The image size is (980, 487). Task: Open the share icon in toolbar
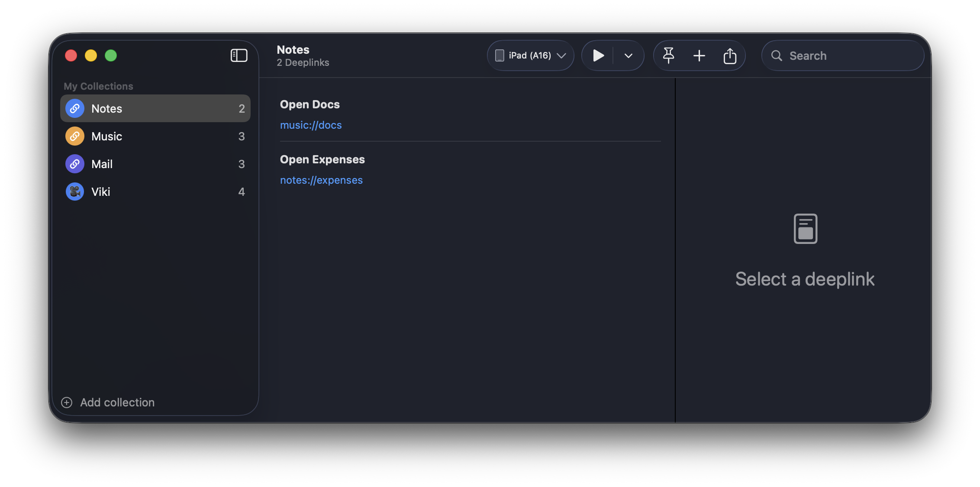[x=730, y=55]
